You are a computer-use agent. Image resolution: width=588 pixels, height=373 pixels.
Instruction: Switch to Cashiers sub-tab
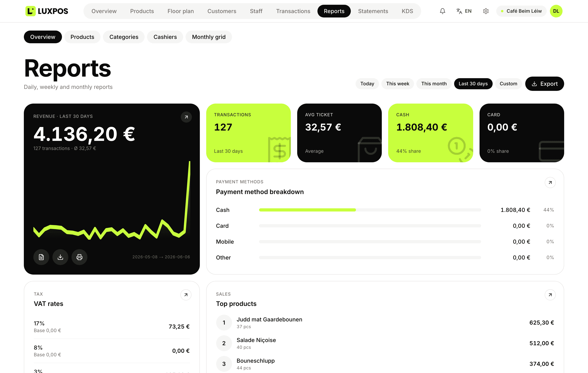coord(165,37)
